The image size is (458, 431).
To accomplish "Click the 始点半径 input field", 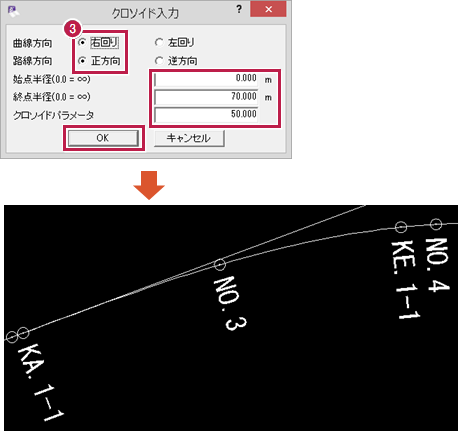I will click(206, 79).
